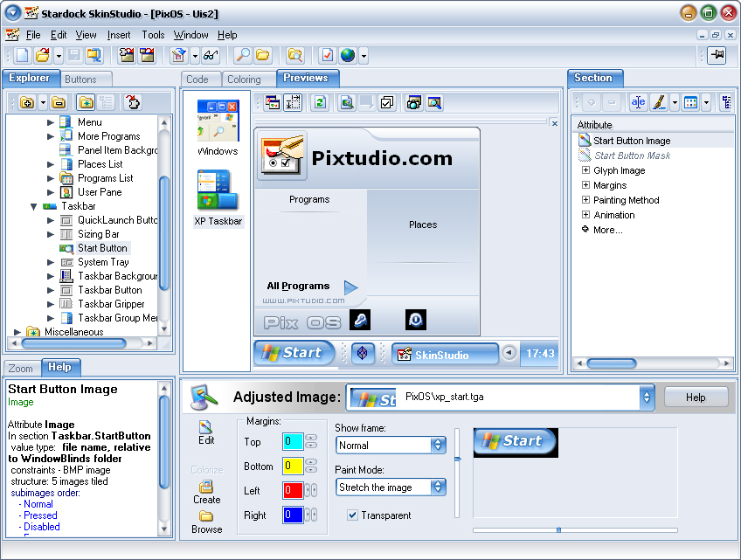Screen dimensions: 741x560
Task: Click the find in folder toolbar icon
Action: 294,55
